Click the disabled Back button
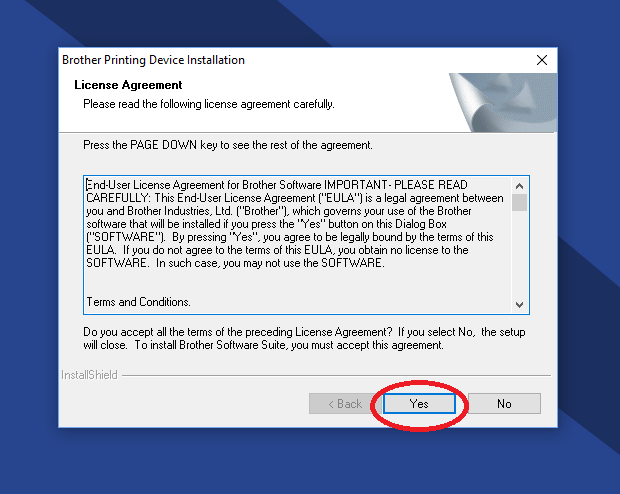The height and width of the screenshot is (494, 620). 345,403
